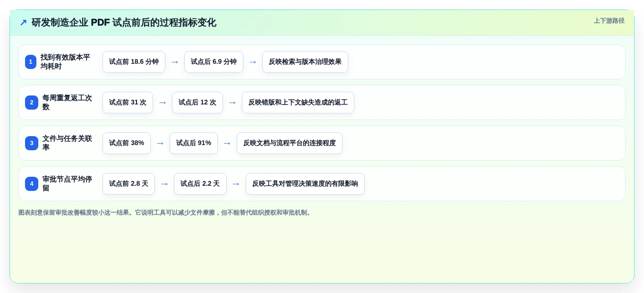Click the 试点后 12 次 chip

click(x=197, y=103)
